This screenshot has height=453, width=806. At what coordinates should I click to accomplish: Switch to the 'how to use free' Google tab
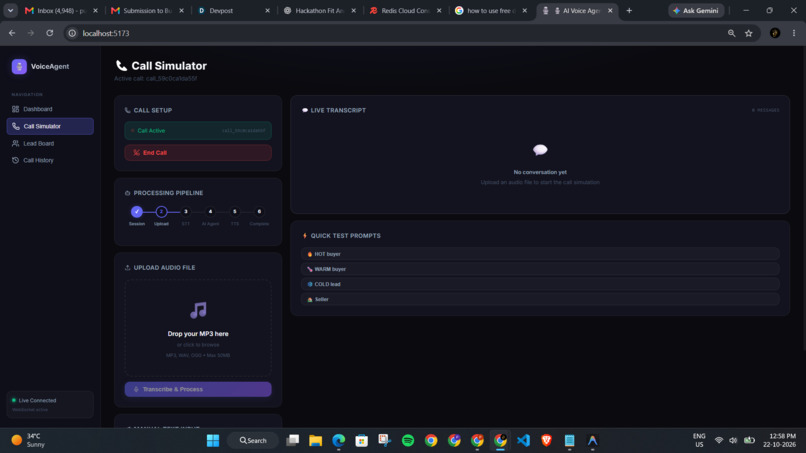click(490, 10)
